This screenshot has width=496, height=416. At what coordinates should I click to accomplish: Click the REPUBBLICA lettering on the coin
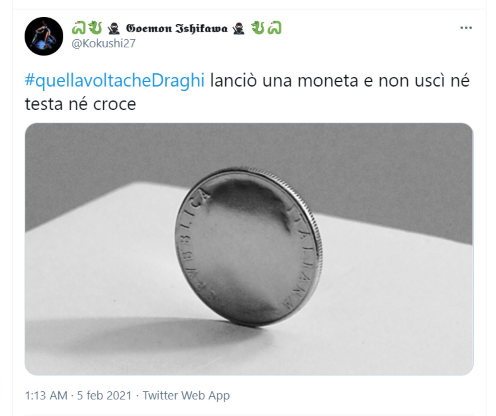coord(192,242)
